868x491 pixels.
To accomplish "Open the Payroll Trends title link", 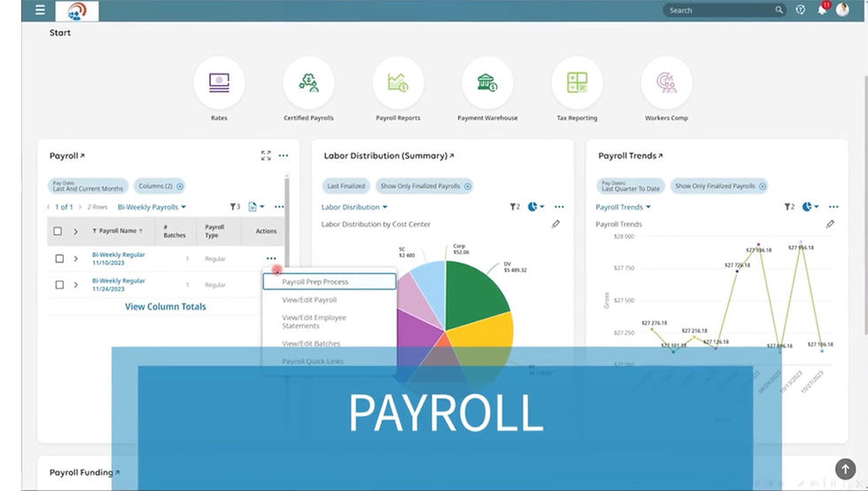I will point(631,156).
